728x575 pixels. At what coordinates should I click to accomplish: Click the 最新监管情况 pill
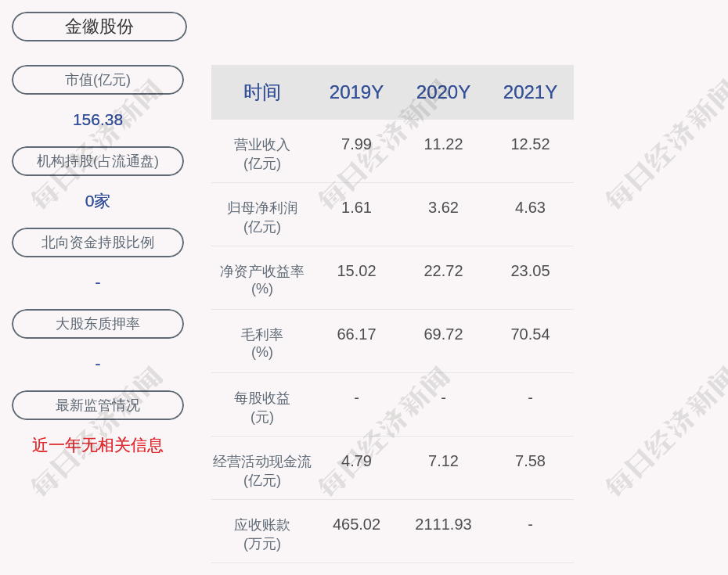coord(98,405)
